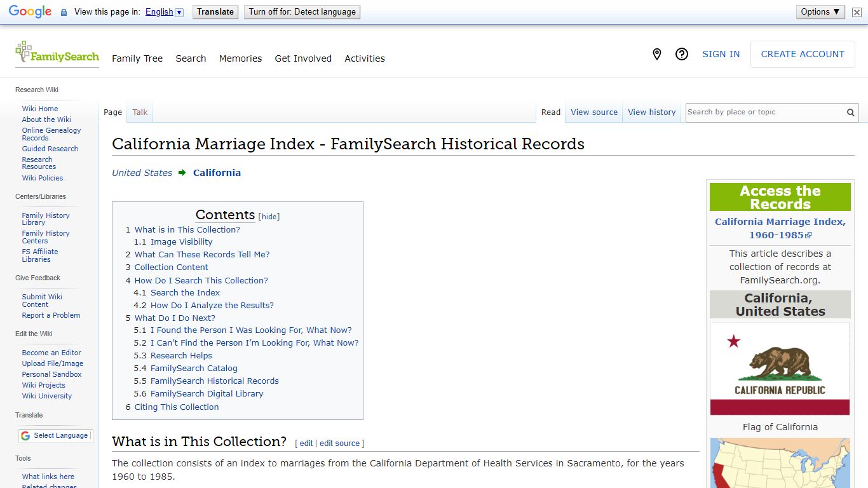Viewport: 868px width, 488px height.
Task: Click the Google logo in translate bar
Action: click(30, 12)
